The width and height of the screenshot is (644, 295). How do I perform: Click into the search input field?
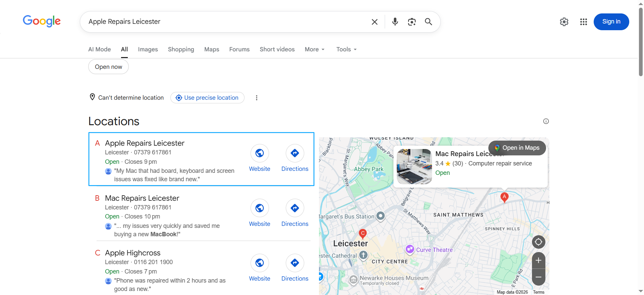coord(225,22)
